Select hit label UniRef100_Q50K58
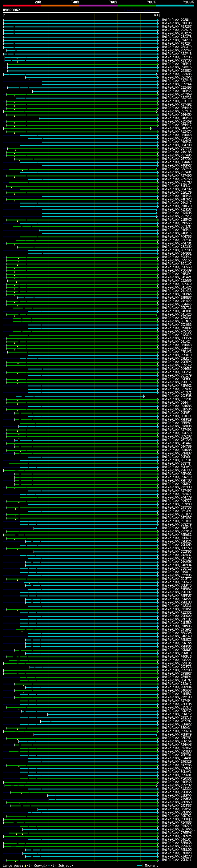This screenshot has height=868, width=197. coord(177,139)
